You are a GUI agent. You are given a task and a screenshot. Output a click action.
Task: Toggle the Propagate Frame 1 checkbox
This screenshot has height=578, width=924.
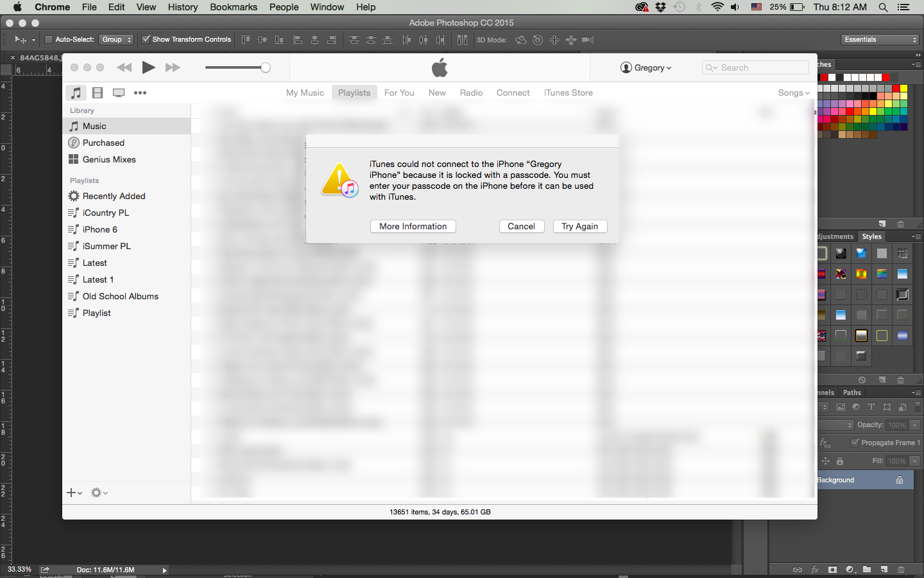(855, 442)
